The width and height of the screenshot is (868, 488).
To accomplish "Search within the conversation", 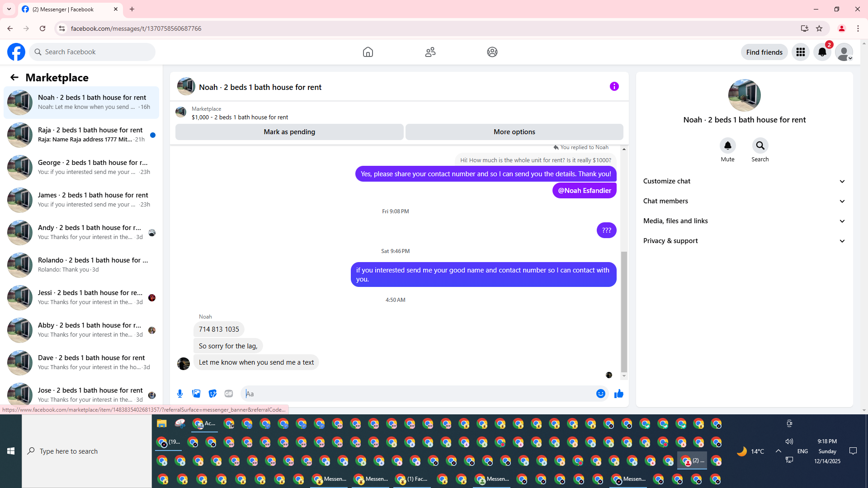I will pyautogui.click(x=760, y=146).
